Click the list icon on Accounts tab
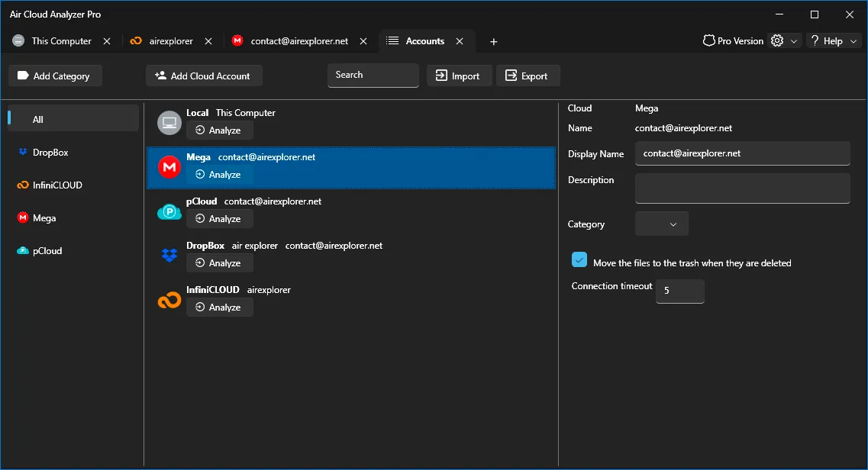Image resolution: width=868 pixels, height=470 pixels. point(392,41)
